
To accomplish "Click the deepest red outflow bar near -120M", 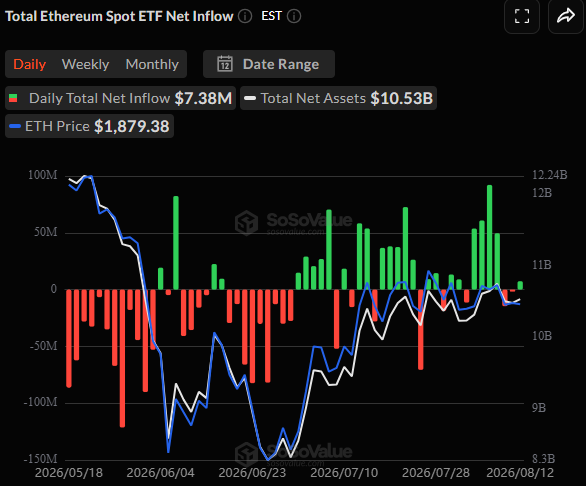I will [x=122, y=358].
